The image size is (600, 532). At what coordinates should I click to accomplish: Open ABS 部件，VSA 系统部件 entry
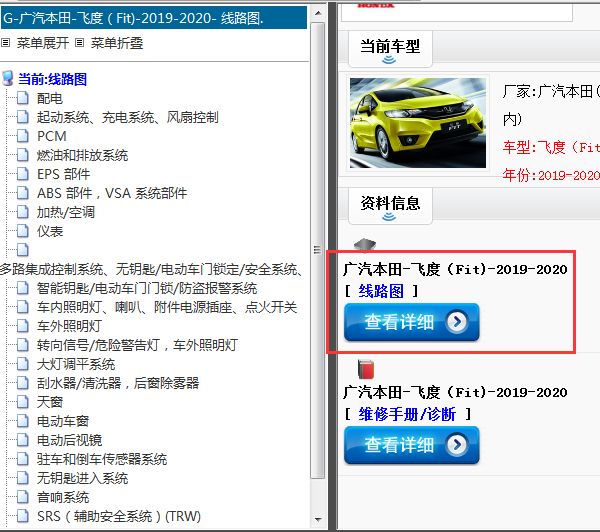tap(112, 193)
